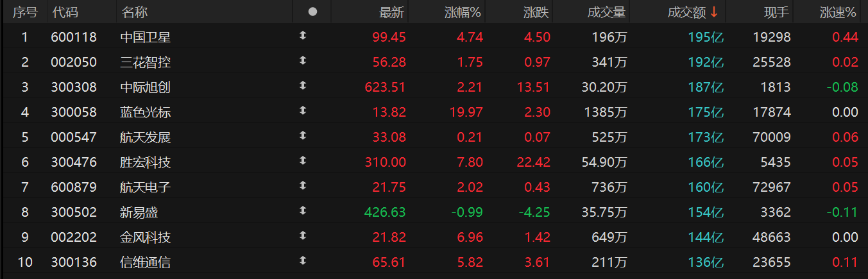Click the arrow marker icon beside 中国卫星
The image size is (868, 279).
[x=303, y=37]
